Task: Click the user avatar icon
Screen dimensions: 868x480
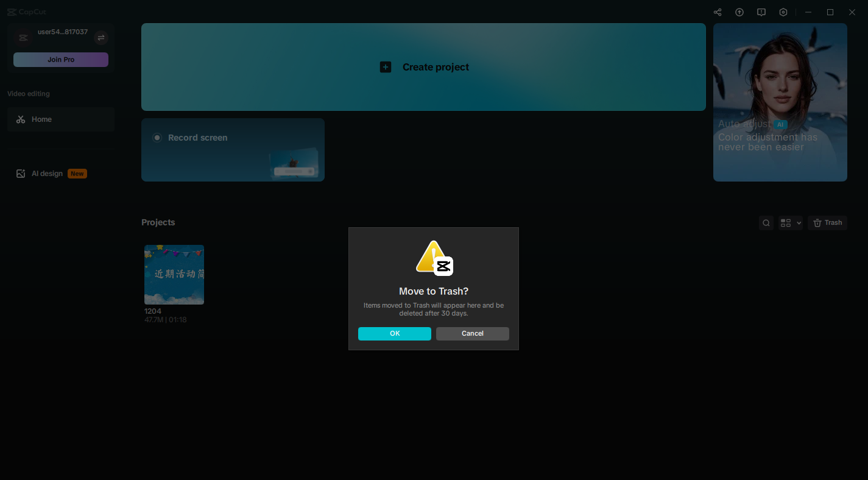Action: tap(23, 38)
